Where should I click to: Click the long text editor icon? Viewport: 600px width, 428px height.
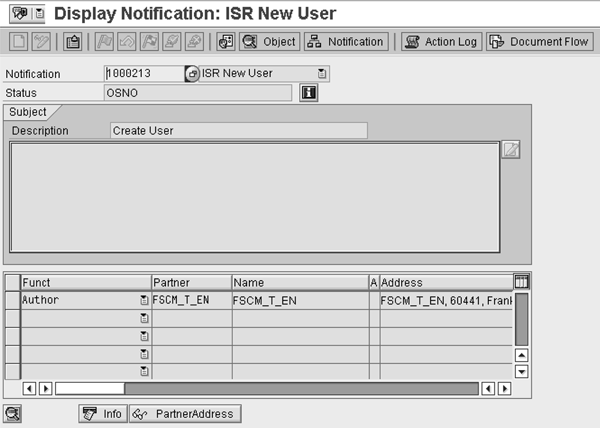(x=511, y=150)
